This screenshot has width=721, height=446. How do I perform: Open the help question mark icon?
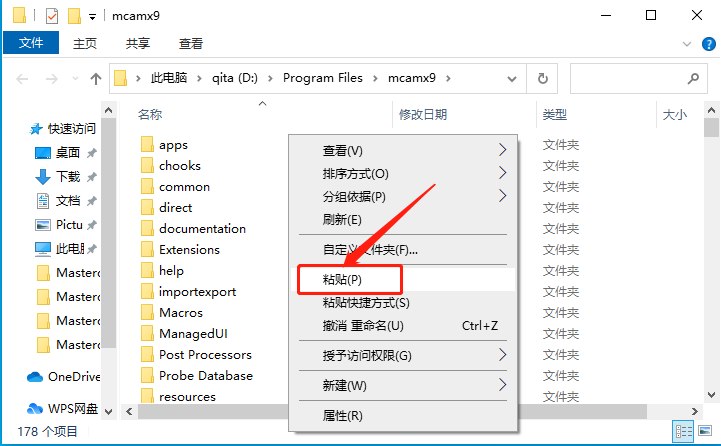(709, 44)
